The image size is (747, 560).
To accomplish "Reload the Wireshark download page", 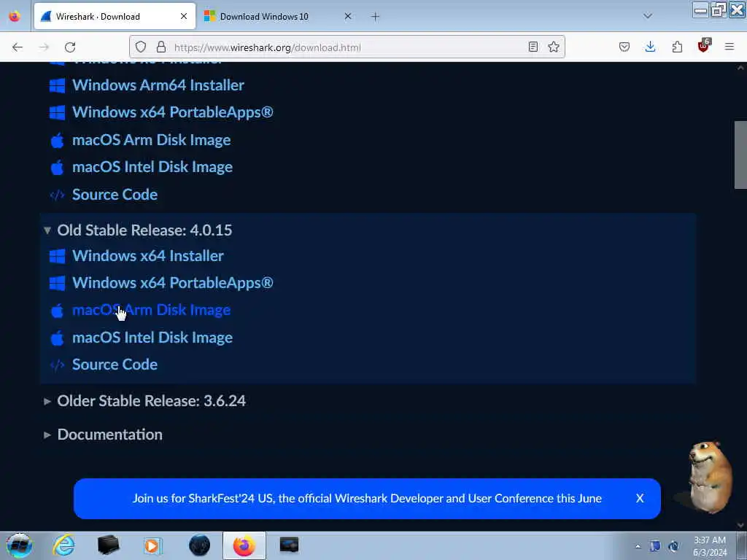I will (x=70, y=47).
